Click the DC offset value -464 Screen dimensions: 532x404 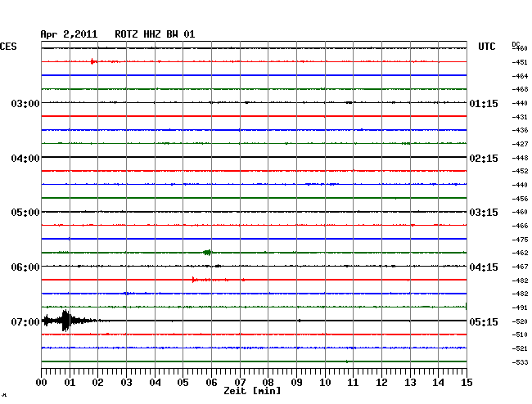[x=520, y=76]
